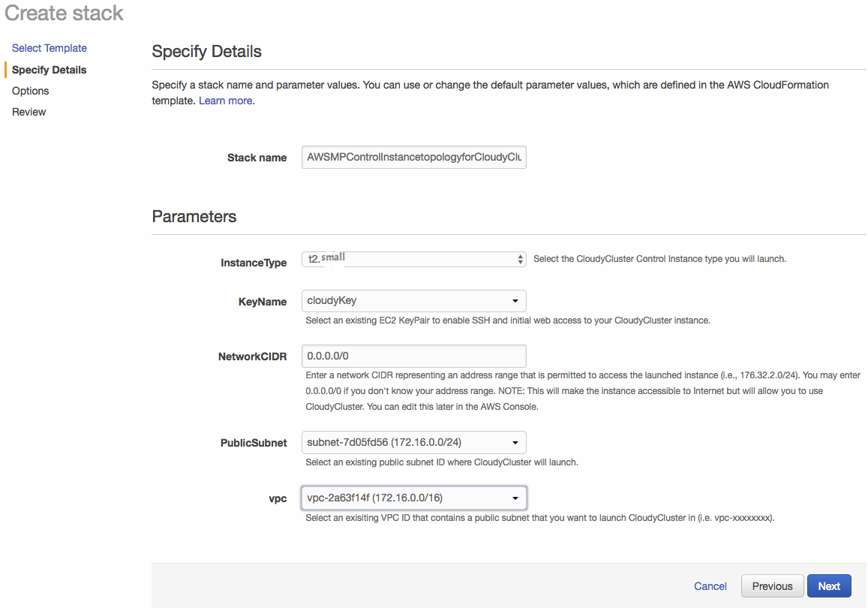868x608 pixels.
Task: Click the KeyName field label
Action: [263, 302]
